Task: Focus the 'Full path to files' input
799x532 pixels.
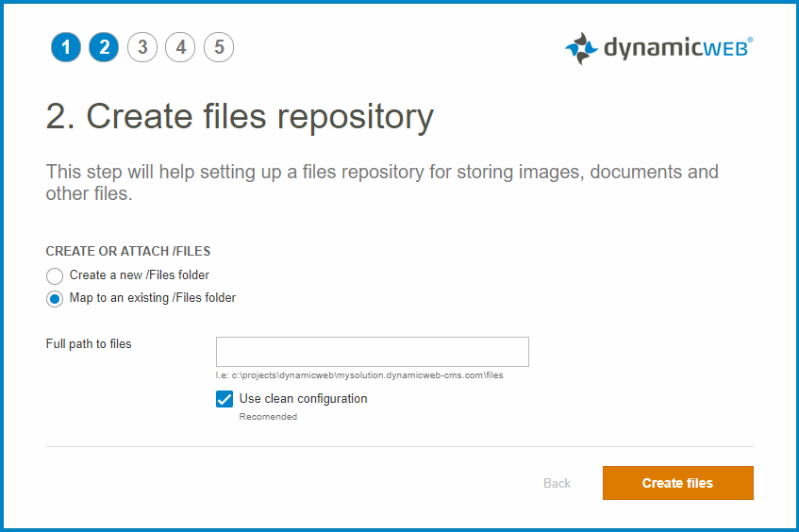Action: pyautogui.click(x=372, y=351)
